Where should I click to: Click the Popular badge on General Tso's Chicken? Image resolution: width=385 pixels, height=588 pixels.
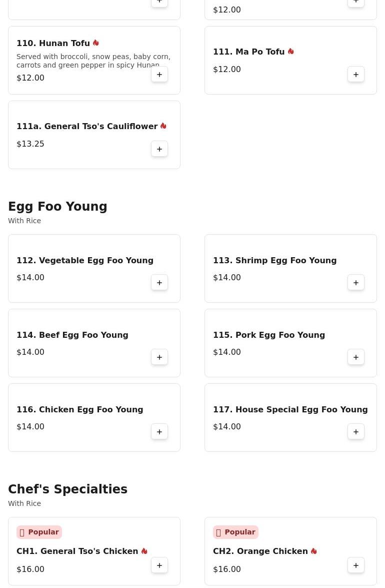39,532
